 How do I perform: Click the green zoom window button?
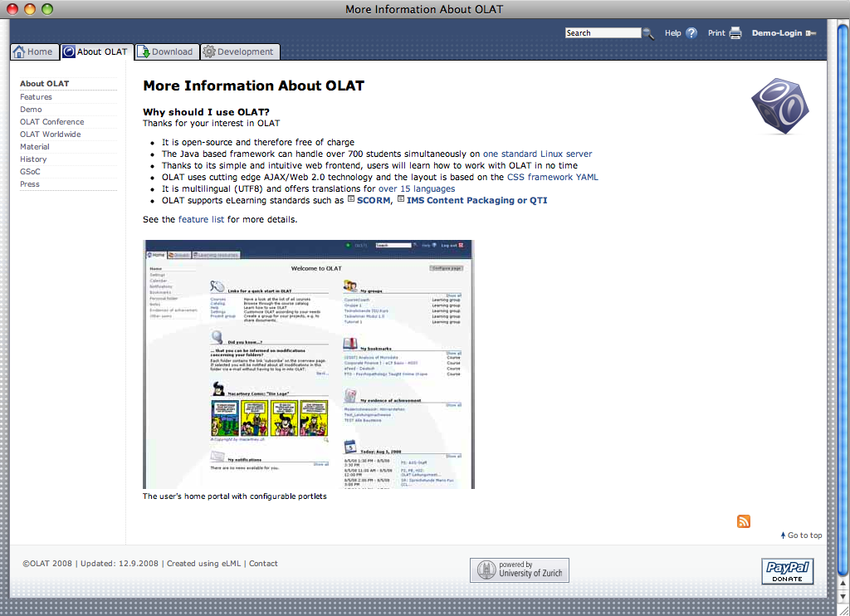point(47,9)
